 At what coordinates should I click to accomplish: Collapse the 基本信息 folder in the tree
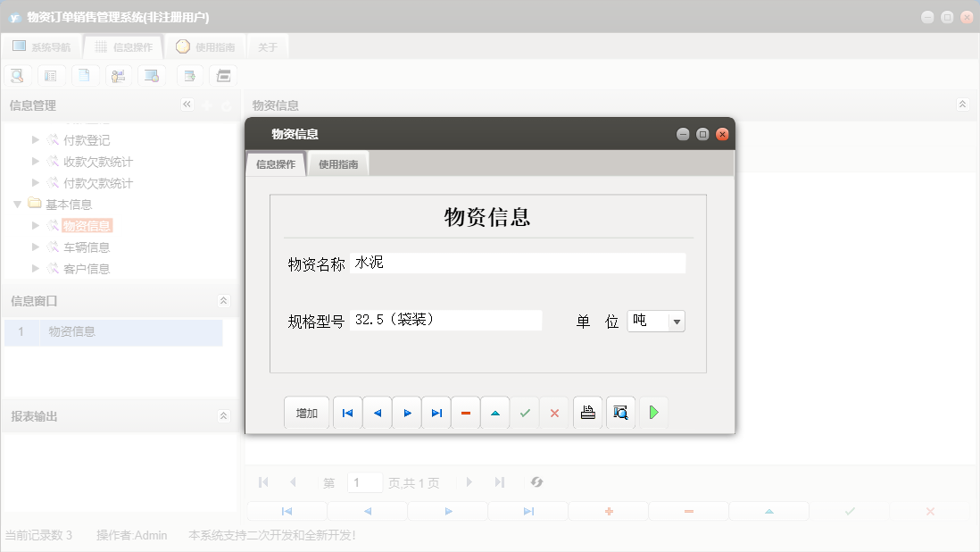coord(17,204)
